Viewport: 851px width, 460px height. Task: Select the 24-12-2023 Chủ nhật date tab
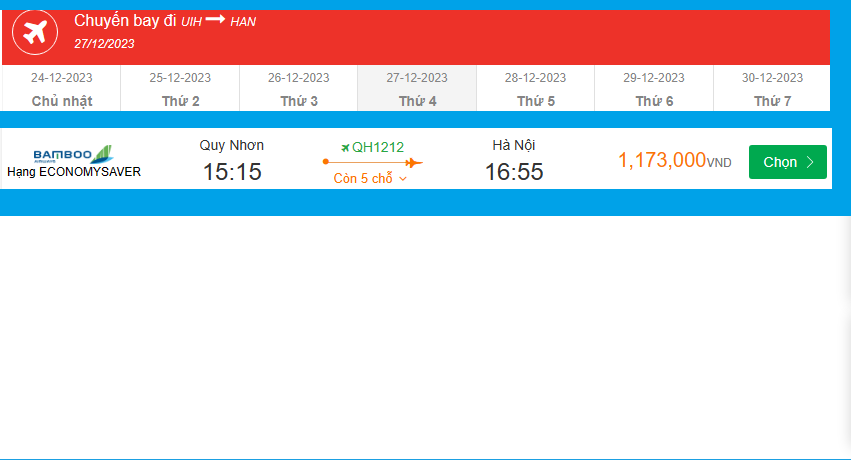point(61,89)
